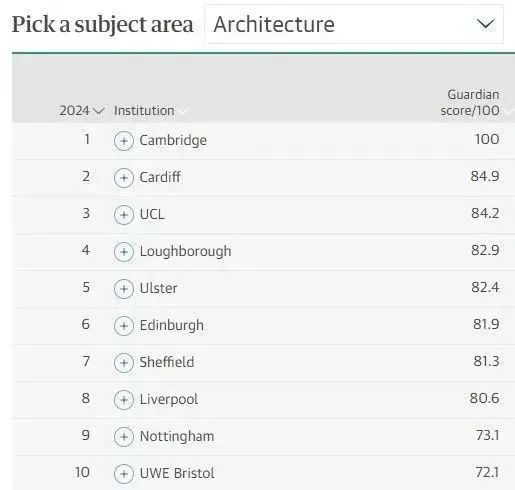Click the UWE Bristol institution name

click(x=177, y=473)
